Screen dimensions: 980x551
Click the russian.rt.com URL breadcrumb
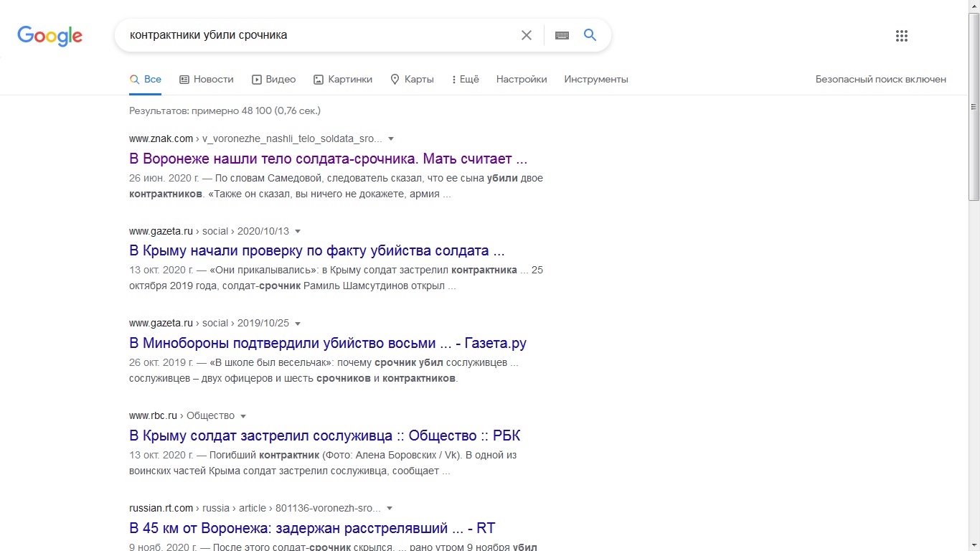[x=255, y=509]
